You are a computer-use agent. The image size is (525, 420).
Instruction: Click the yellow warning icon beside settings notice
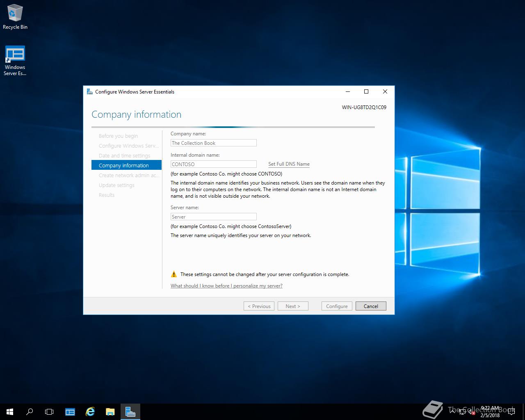click(174, 274)
